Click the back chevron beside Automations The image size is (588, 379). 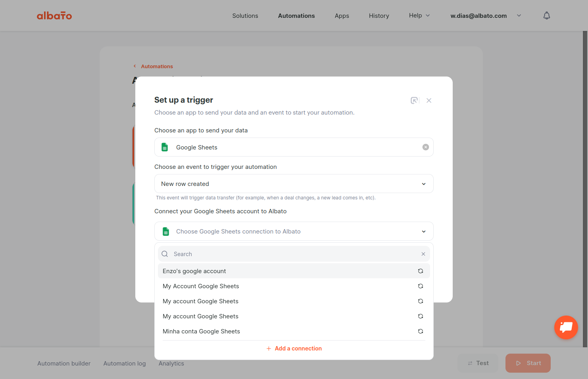(x=135, y=66)
